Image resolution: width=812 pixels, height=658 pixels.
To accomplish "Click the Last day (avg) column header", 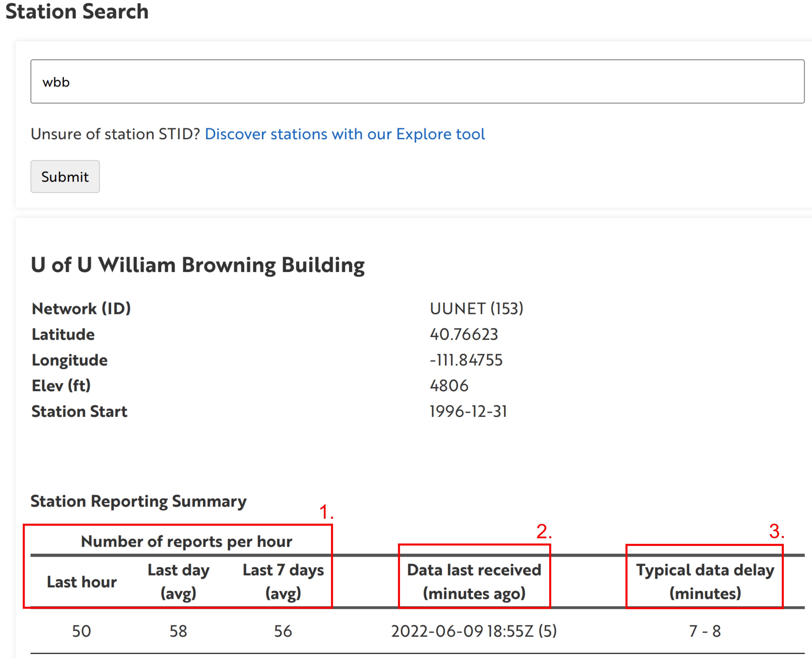I will pyautogui.click(x=178, y=582).
